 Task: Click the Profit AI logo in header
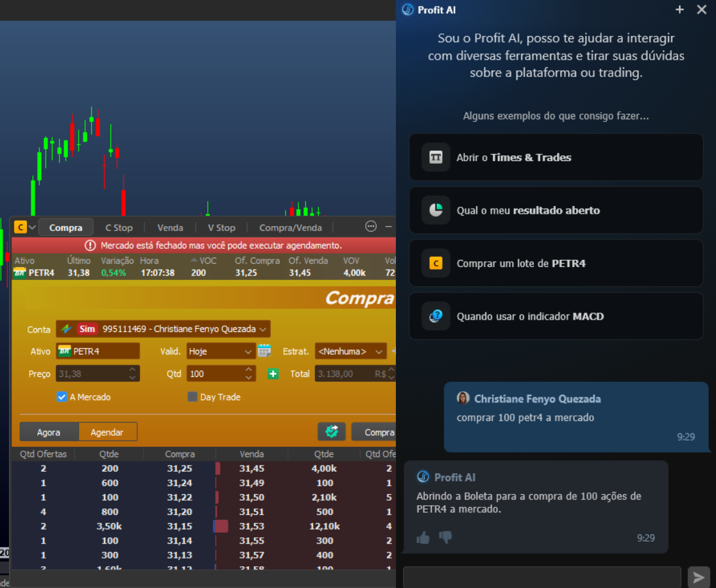[x=408, y=10]
